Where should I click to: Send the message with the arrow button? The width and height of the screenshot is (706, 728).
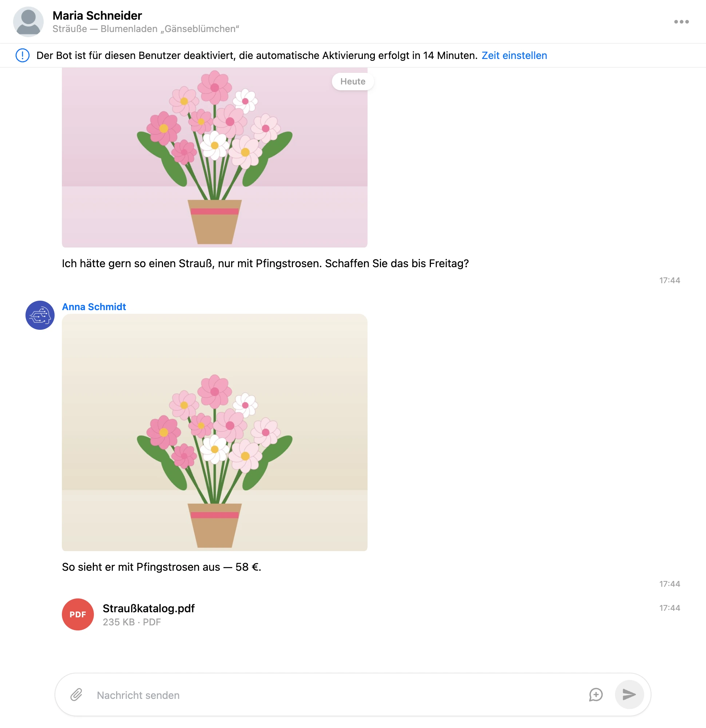629,695
